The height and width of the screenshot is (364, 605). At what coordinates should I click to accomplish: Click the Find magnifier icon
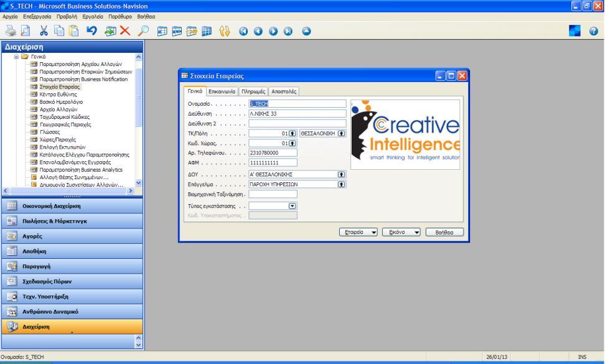pos(144,31)
